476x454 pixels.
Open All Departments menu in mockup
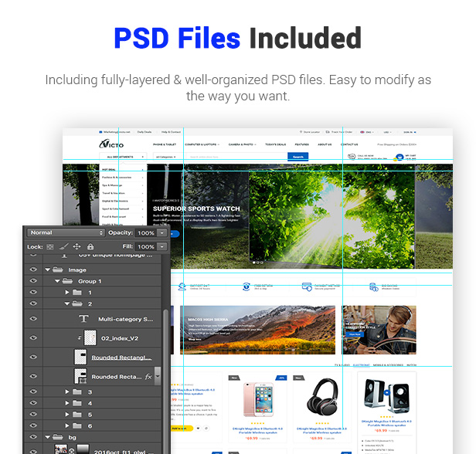[123, 157]
